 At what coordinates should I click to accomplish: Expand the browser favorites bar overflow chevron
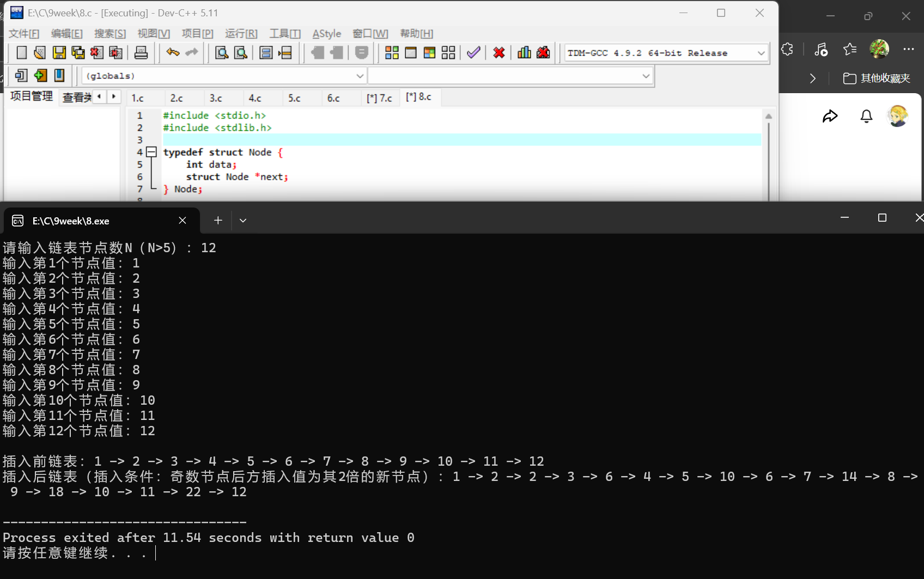[x=813, y=78]
